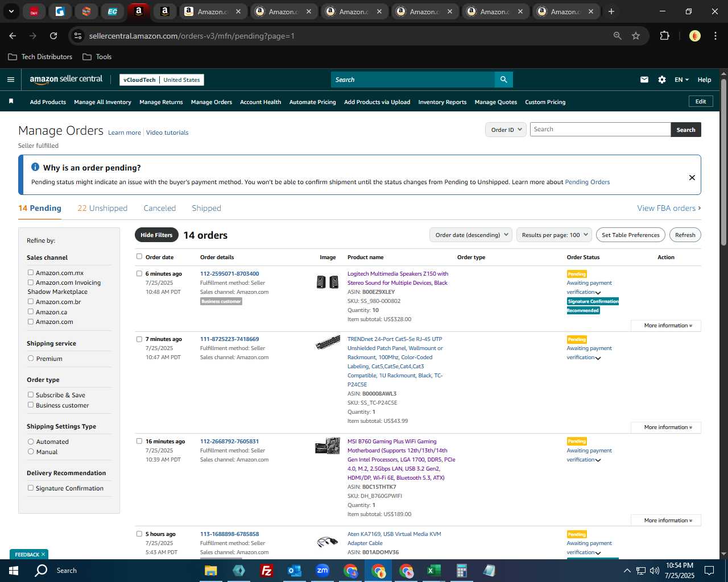The width and height of the screenshot is (728, 582).
Task: Click the info icon beside 'Why is an order pending?'
Action: point(35,167)
